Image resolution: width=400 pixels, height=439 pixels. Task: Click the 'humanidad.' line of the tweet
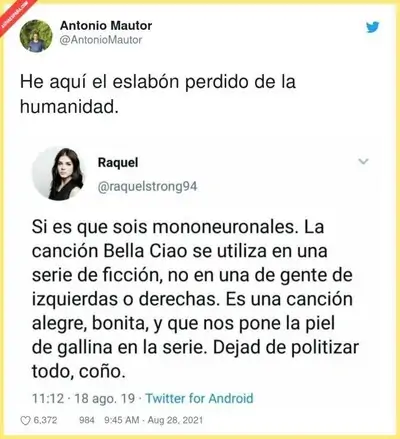click(x=69, y=107)
